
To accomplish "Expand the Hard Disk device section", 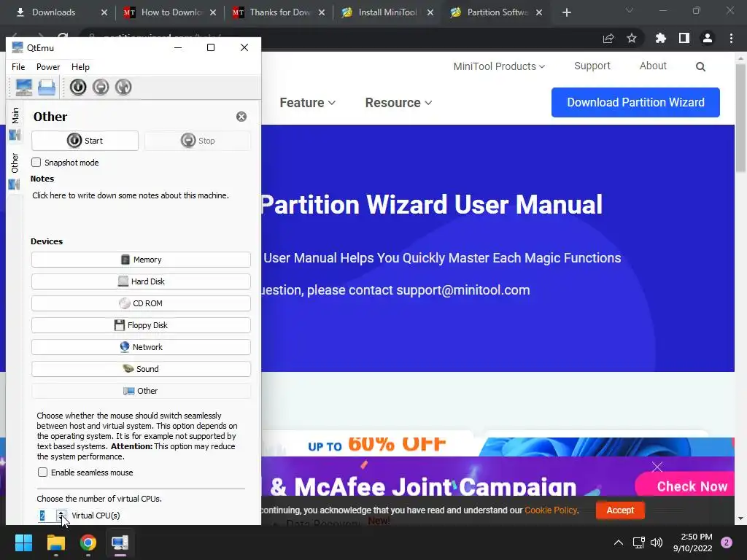I will 141,282.
